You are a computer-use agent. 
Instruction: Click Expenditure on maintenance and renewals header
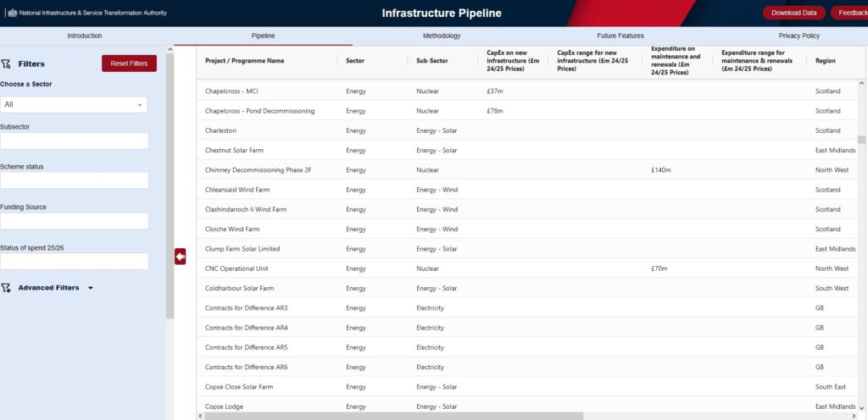pos(676,61)
